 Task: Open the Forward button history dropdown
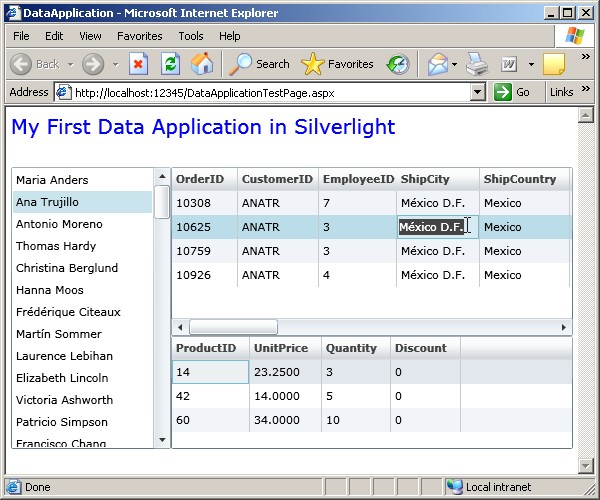[116, 64]
